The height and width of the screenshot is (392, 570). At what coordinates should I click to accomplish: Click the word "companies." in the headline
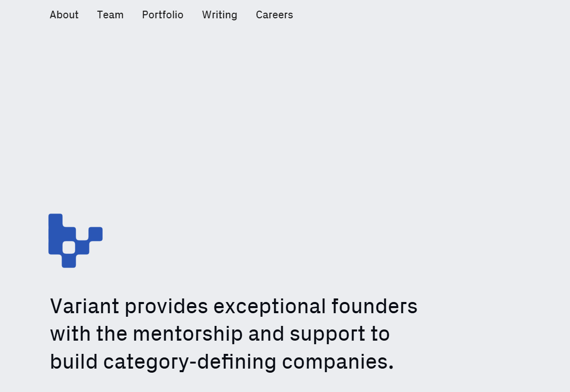point(338,363)
